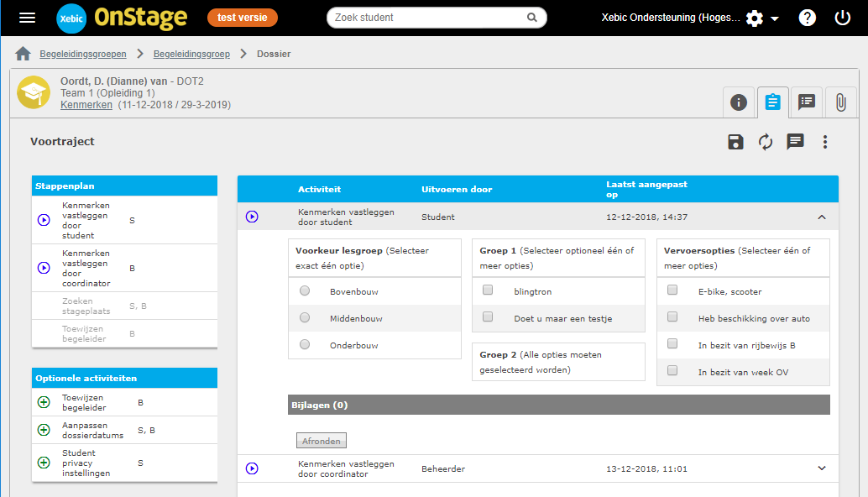This screenshot has height=497, width=868.
Task: Click the Xebic Ondersteuning user name
Action: tap(671, 18)
